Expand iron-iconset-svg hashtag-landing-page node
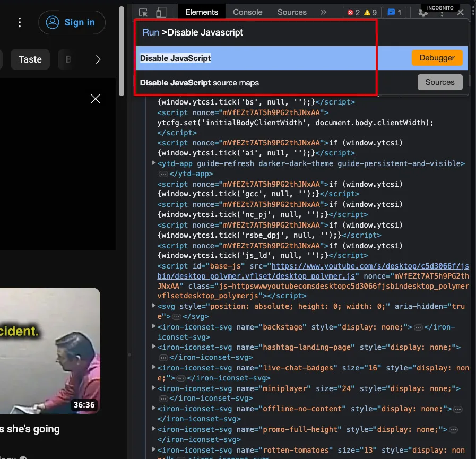Viewport: 476px width, 459px height. pyautogui.click(x=153, y=347)
